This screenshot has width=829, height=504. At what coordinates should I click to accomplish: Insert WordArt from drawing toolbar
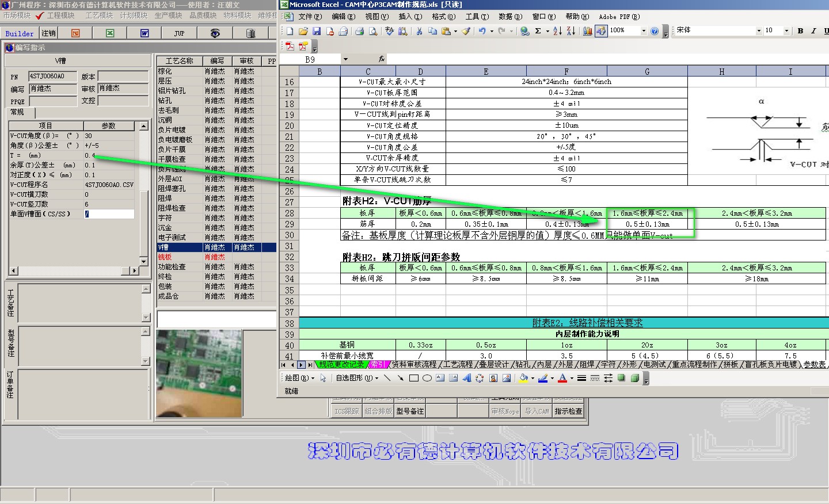click(466, 378)
